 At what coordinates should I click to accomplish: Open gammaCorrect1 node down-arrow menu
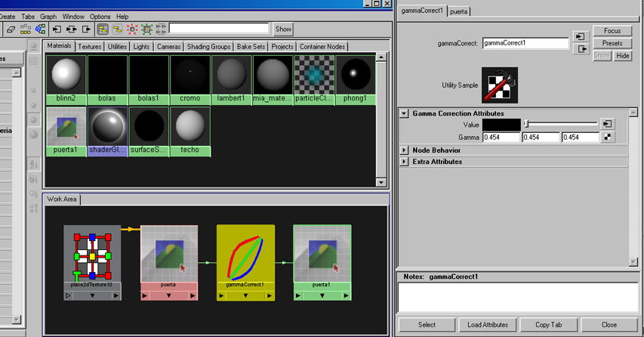click(x=245, y=295)
